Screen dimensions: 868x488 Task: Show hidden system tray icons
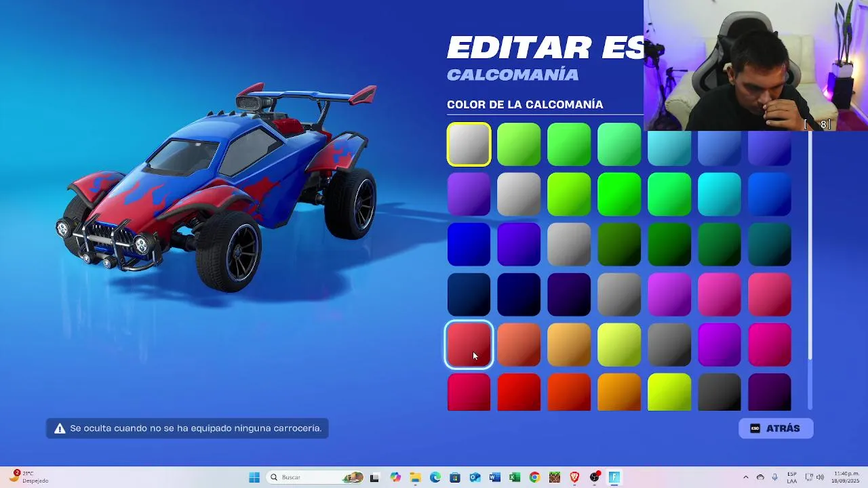pyautogui.click(x=746, y=477)
